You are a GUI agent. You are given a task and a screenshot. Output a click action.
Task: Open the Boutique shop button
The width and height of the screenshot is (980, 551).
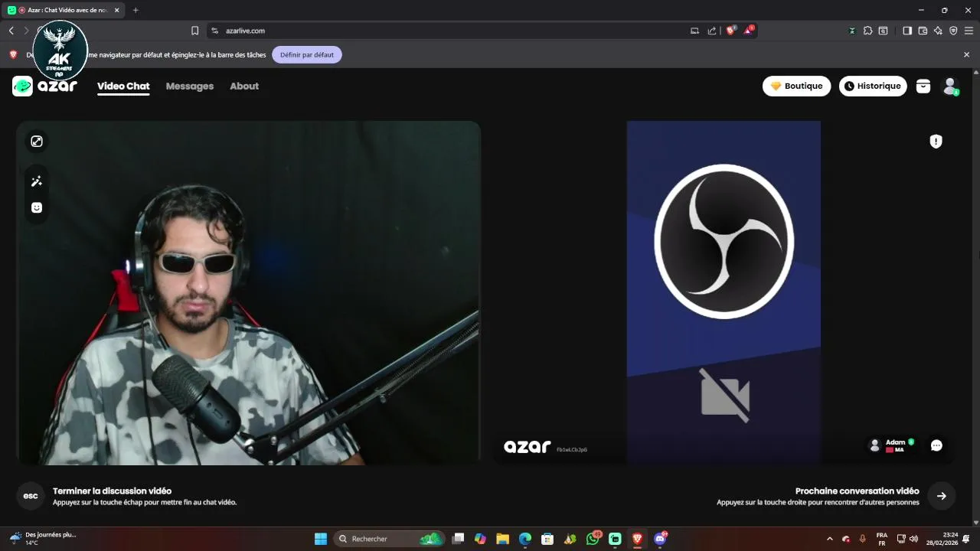[796, 86]
